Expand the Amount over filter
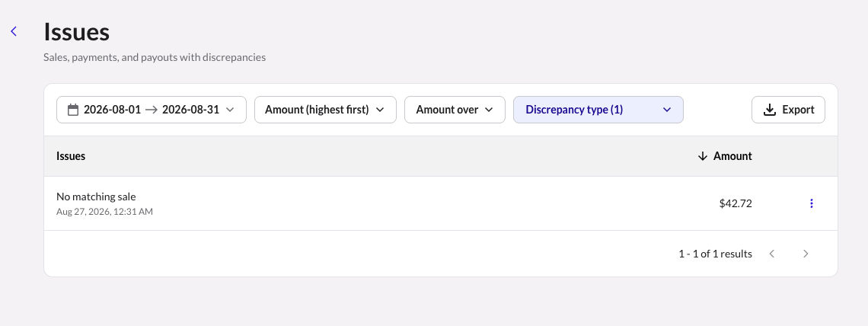The height and width of the screenshot is (326, 868). pos(455,110)
